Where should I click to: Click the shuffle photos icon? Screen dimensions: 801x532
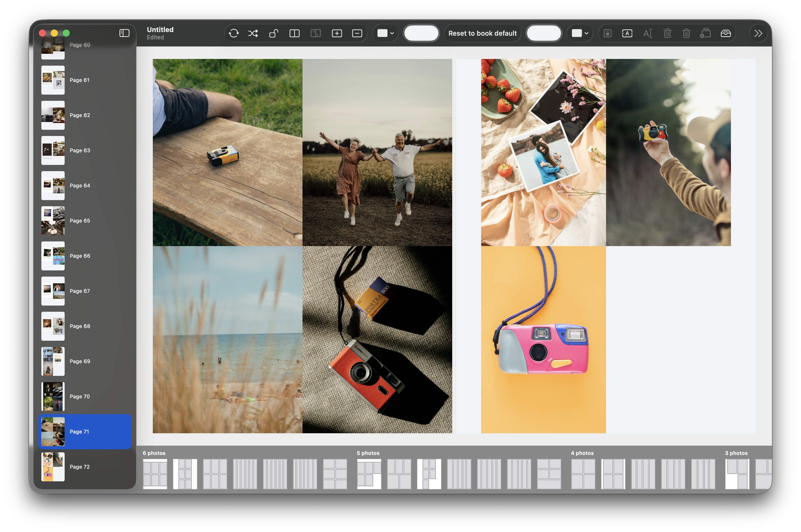coord(253,33)
